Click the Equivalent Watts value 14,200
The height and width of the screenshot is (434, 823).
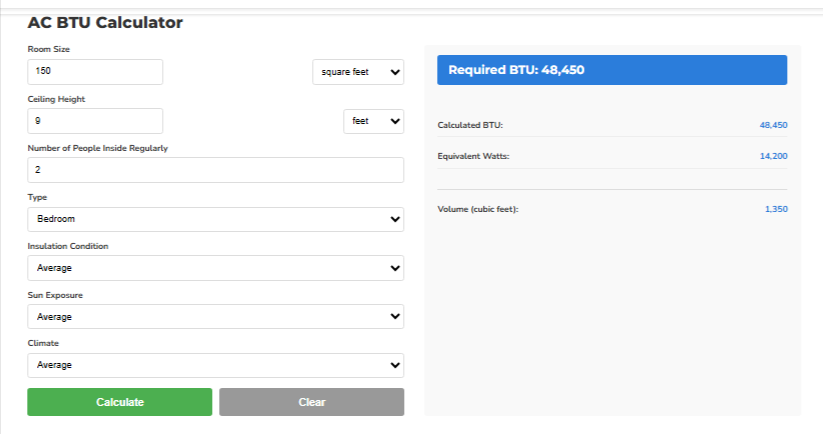(773, 156)
